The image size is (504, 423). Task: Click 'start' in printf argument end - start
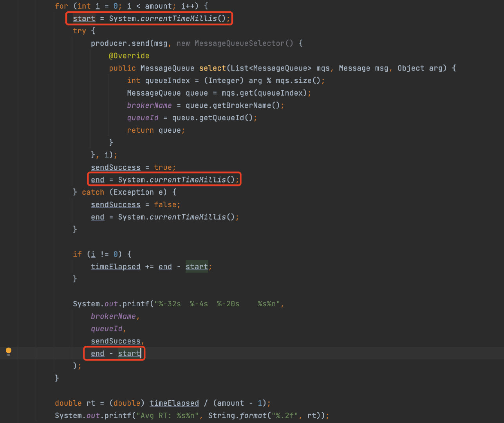[x=129, y=354]
